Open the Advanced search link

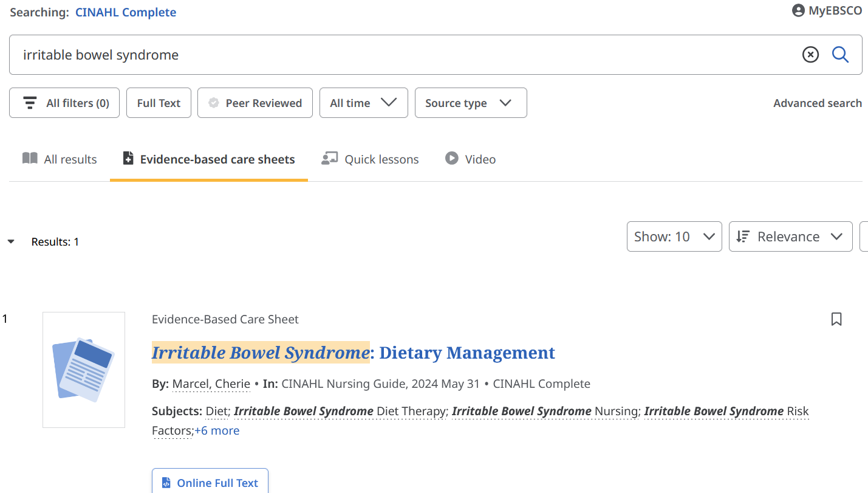[x=818, y=103]
